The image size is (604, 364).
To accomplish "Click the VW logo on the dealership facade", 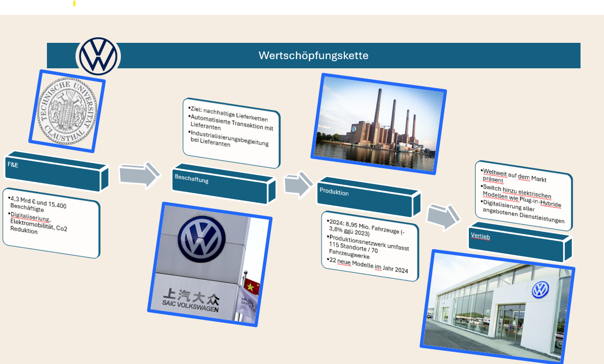I will click(x=540, y=290).
